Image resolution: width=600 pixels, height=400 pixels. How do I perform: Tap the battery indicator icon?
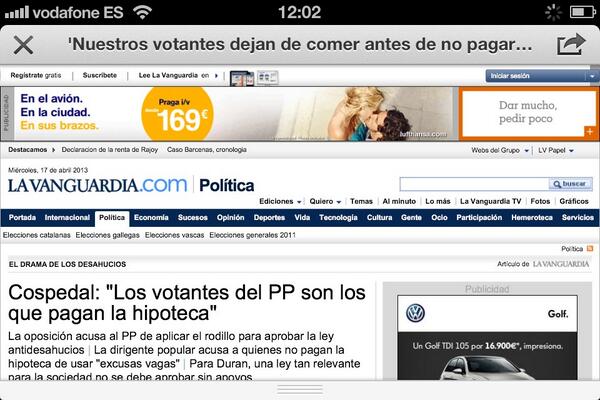(x=583, y=12)
